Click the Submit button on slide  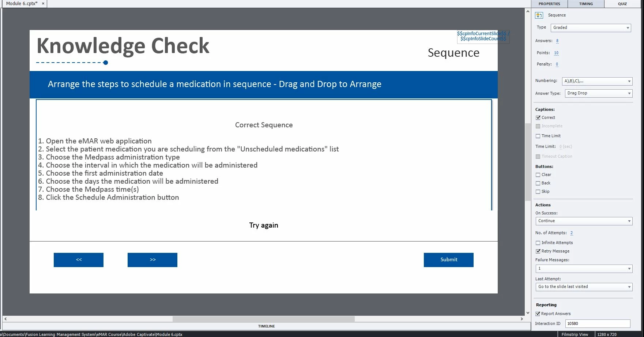tap(449, 260)
